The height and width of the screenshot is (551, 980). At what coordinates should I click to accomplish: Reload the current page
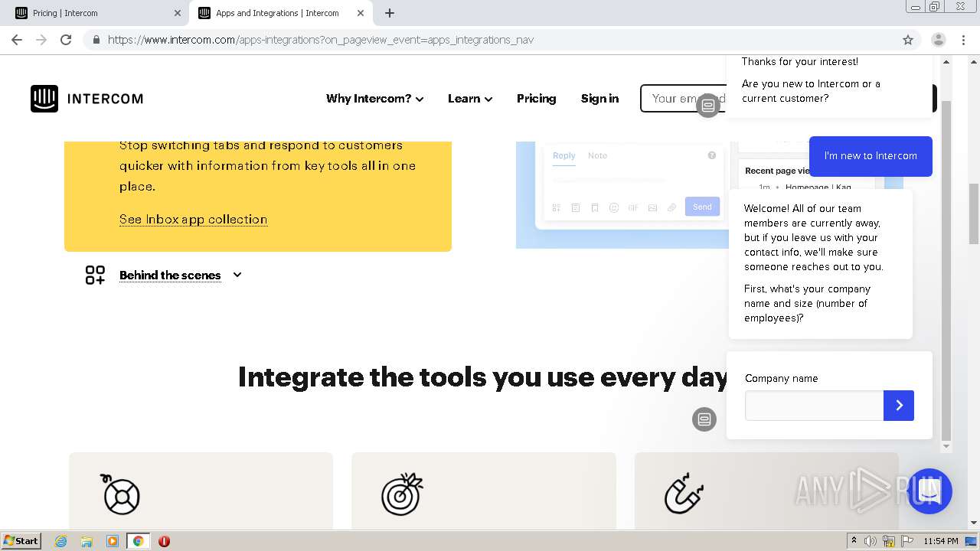tap(66, 40)
